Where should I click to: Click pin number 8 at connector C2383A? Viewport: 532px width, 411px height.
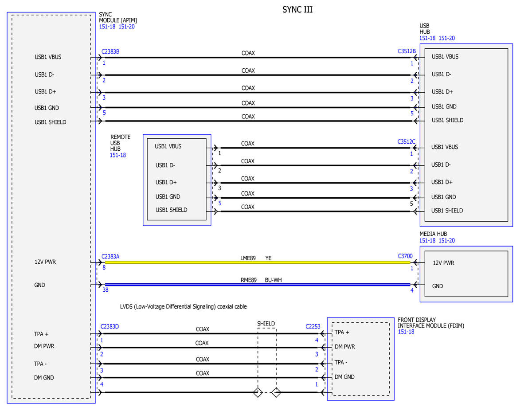click(x=104, y=268)
